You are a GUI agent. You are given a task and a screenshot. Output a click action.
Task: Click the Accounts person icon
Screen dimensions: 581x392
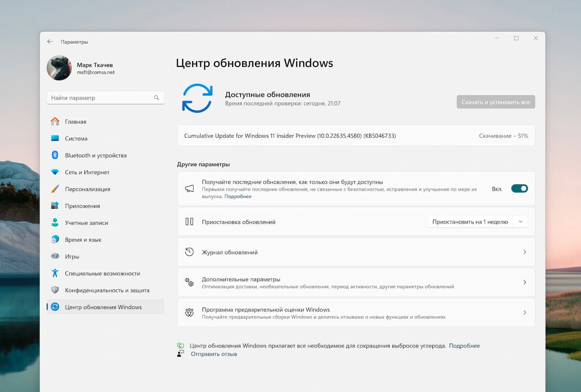tap(55, 223)
